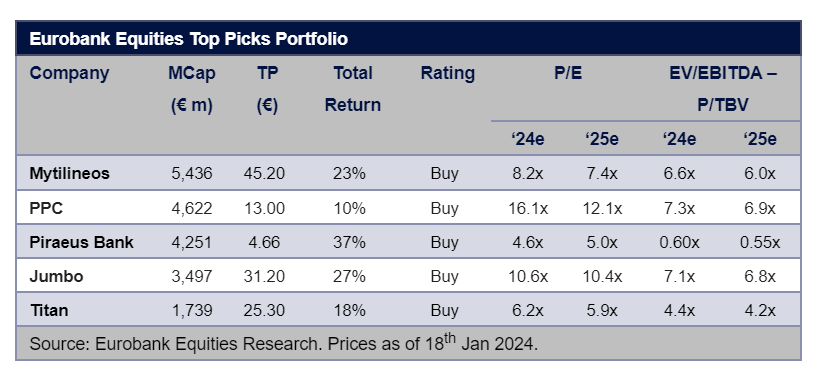Click the 0.55x P/TBV value

click(760, 242)
